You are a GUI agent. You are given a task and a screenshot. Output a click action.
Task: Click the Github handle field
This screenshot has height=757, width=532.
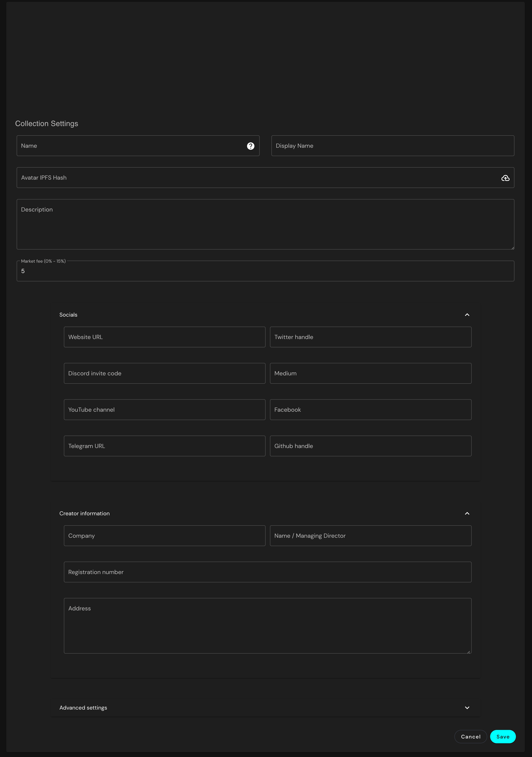(371, 446)
